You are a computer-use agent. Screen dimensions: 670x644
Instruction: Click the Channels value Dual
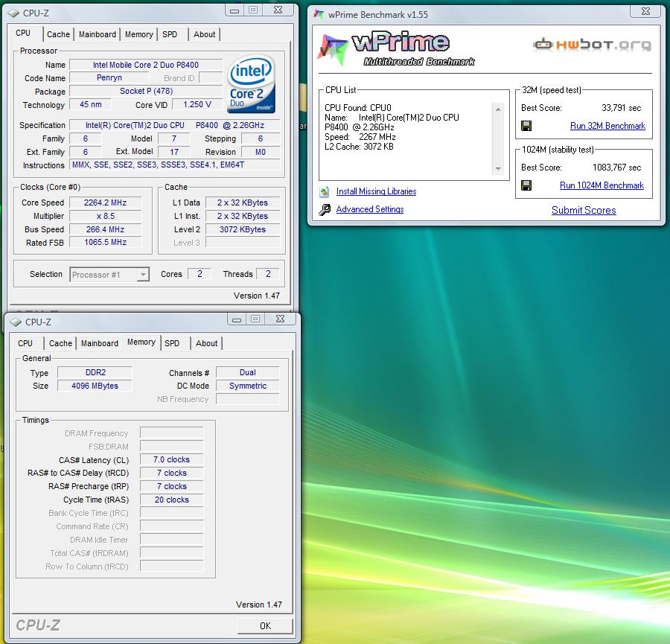pyautogui.click(x=247, y=373)
